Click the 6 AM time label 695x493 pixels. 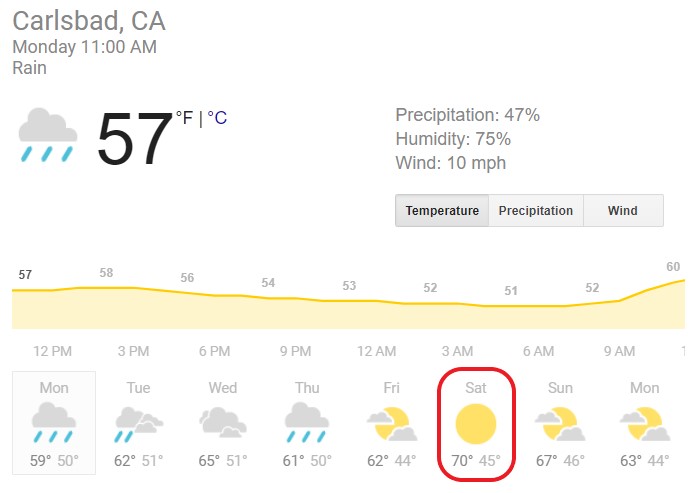point(539,351)
